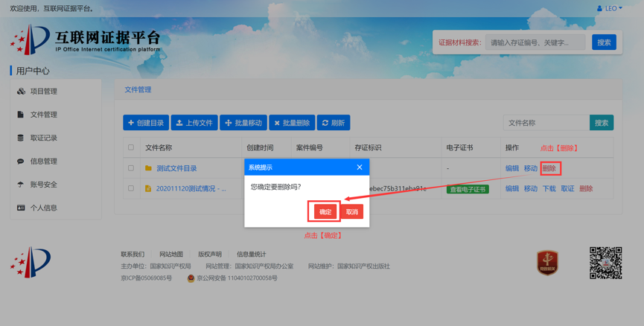Close the 系统提示 dialog with X

coord(360,167)
